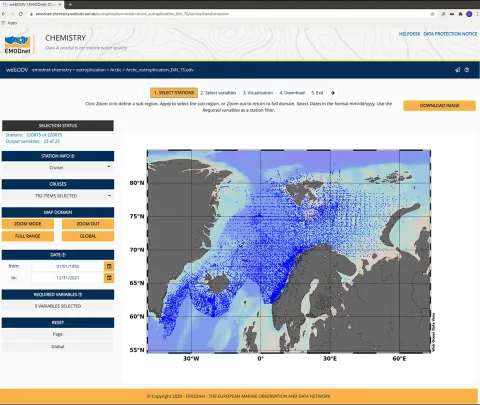Bookmark this page with the star icon
Screen dimensions: 480x405
click(433, 14)
